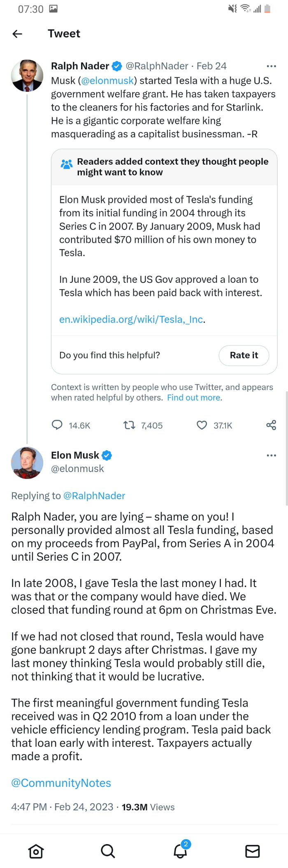Open the Search tab
Viewport: 288px width, 868px height.
tap(108, 851)
